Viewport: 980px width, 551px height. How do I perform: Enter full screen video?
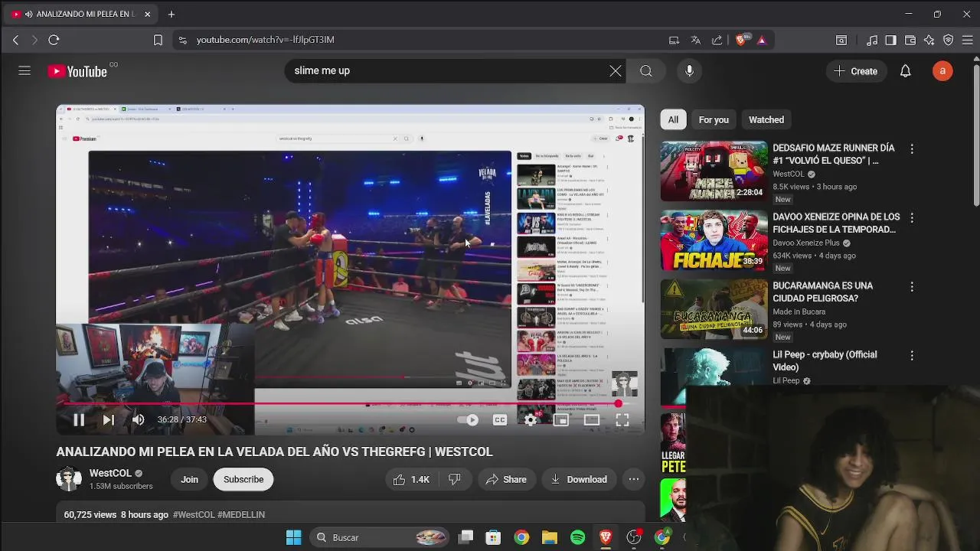(622, 419)
